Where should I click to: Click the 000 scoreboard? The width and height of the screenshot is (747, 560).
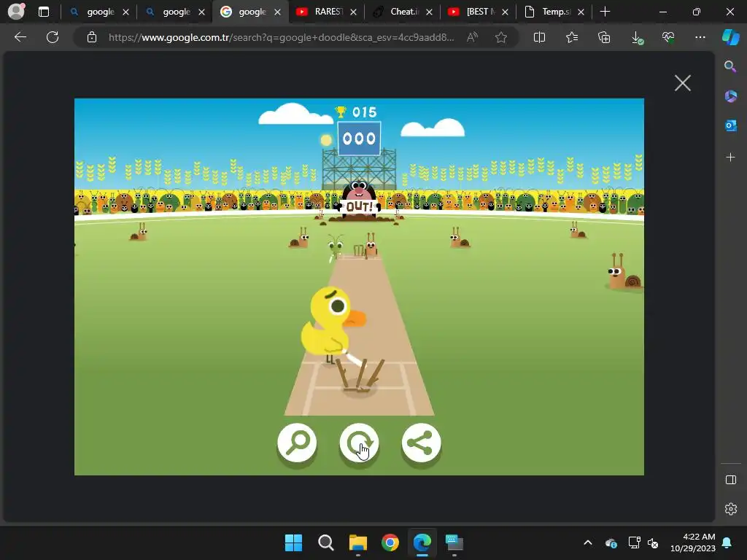[359, 139]
